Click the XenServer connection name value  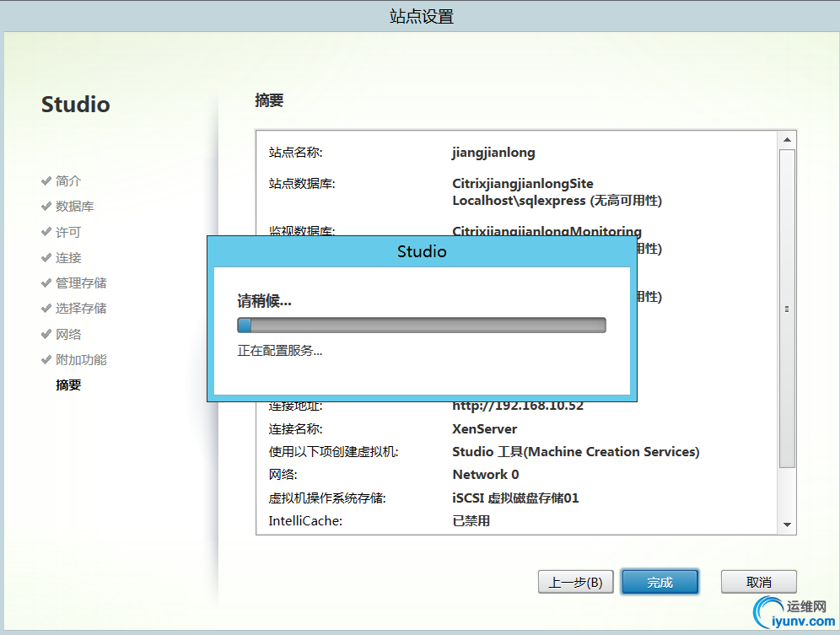coord(484,429)
